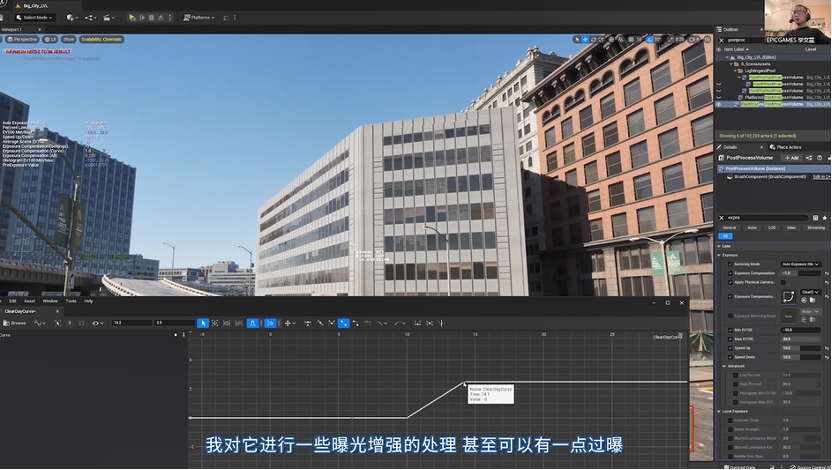Click the Scalability Cinematic label
This screenshot has height=470, width=832.
101,39
